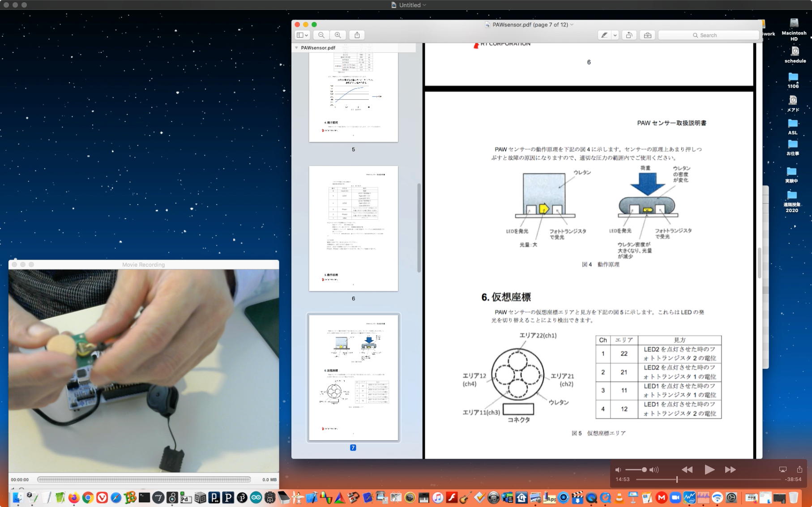Collapse the PAWsensor.pdf sidebar group

click(x=296, y=47)
